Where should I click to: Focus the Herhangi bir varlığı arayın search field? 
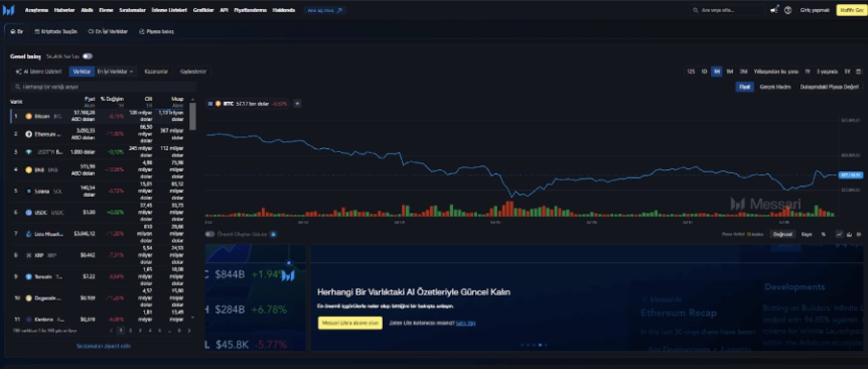(x=103, y=87)
